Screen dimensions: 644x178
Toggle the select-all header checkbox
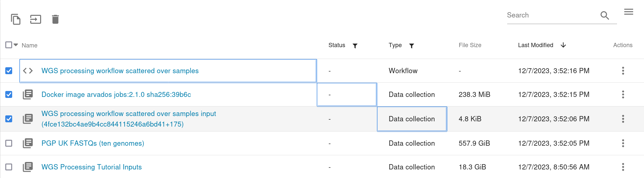9,45
